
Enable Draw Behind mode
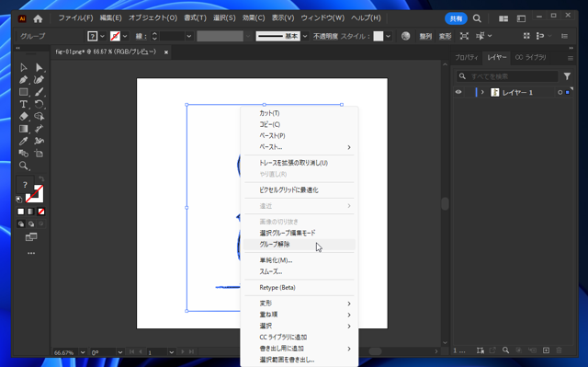click(x=31, y=224)
